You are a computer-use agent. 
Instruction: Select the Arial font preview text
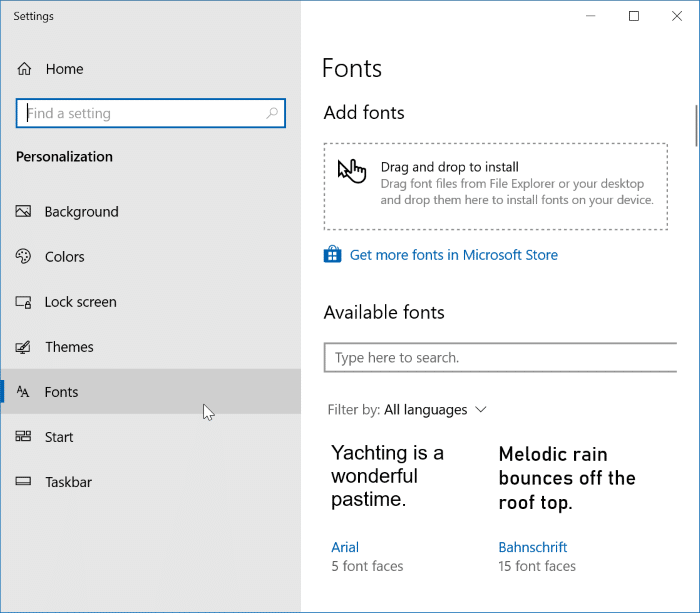387,476
